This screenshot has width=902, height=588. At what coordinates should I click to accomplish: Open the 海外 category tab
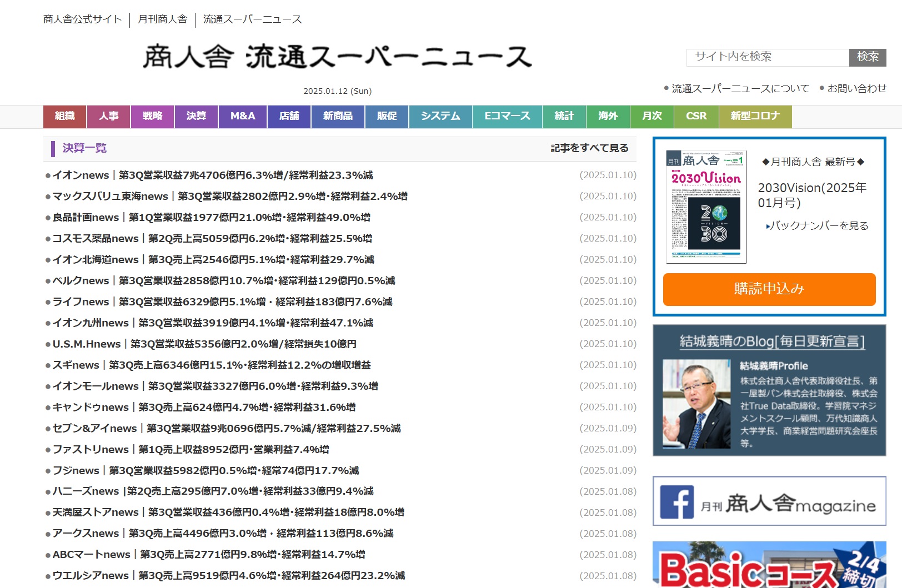(608, 117)
